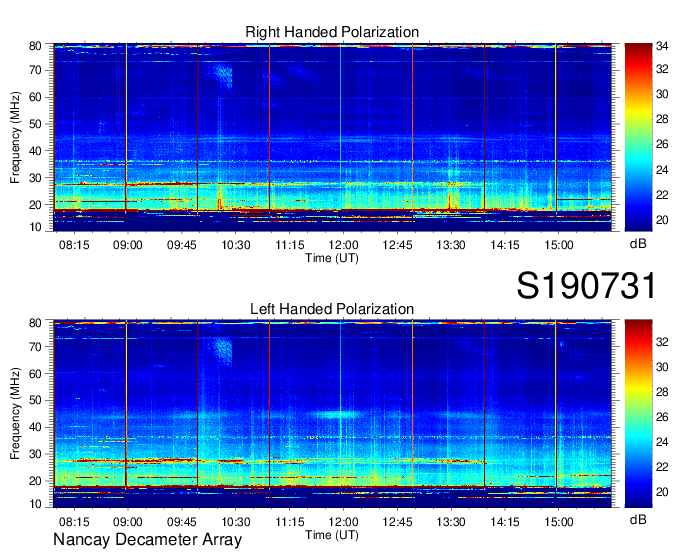The height and width of the screenshot is (552, 680).
Task: Click the dB unit label under Right Handed colorbar
Action: click(638, 244)
